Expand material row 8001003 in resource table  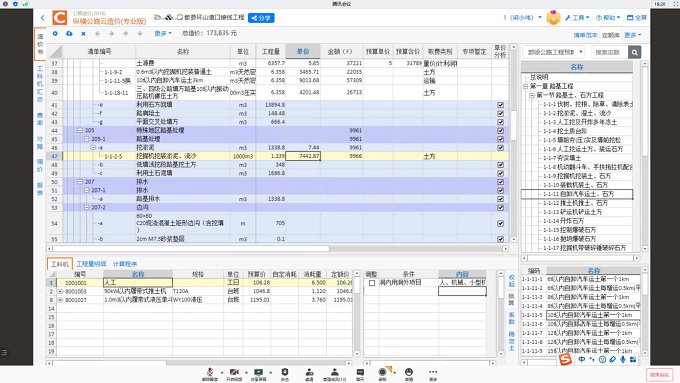pos(60,291)
